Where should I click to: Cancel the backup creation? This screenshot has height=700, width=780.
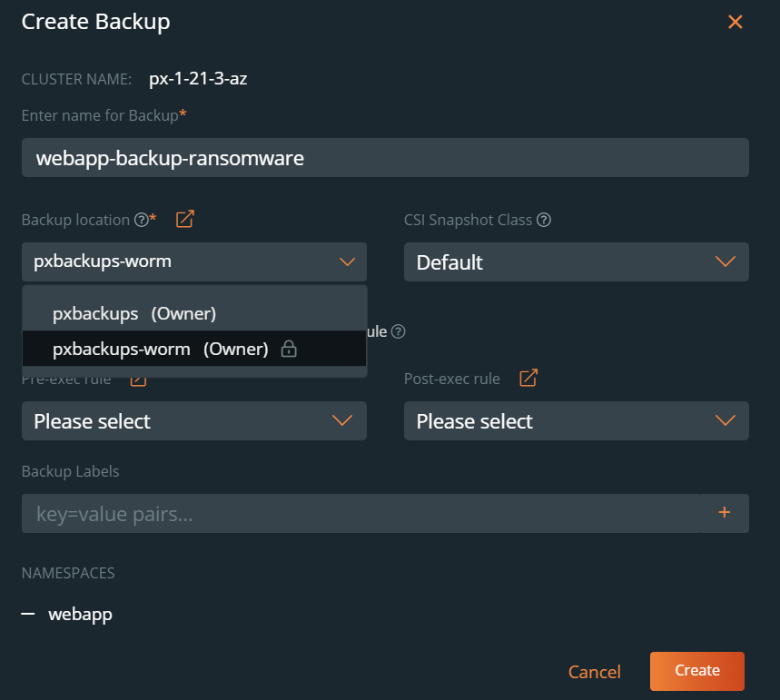594,672
